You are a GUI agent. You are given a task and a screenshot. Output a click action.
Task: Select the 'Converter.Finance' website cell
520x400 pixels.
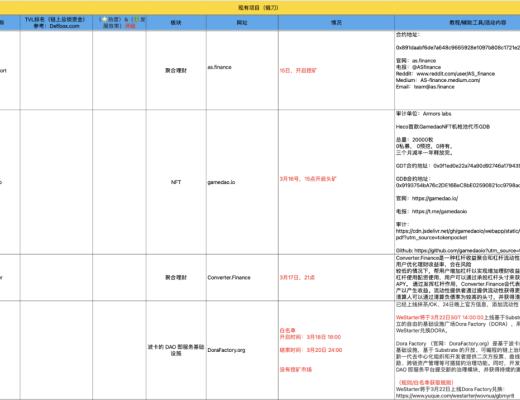tap(242, 277)
